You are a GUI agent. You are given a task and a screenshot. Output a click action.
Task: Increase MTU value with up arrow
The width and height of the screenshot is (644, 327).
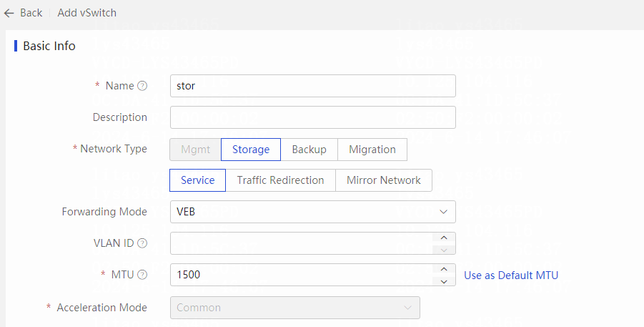444,270
